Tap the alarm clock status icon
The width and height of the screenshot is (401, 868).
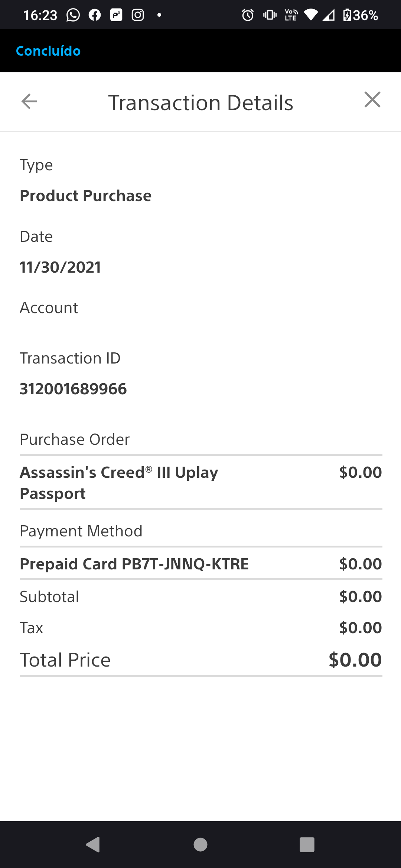(248, 15)
